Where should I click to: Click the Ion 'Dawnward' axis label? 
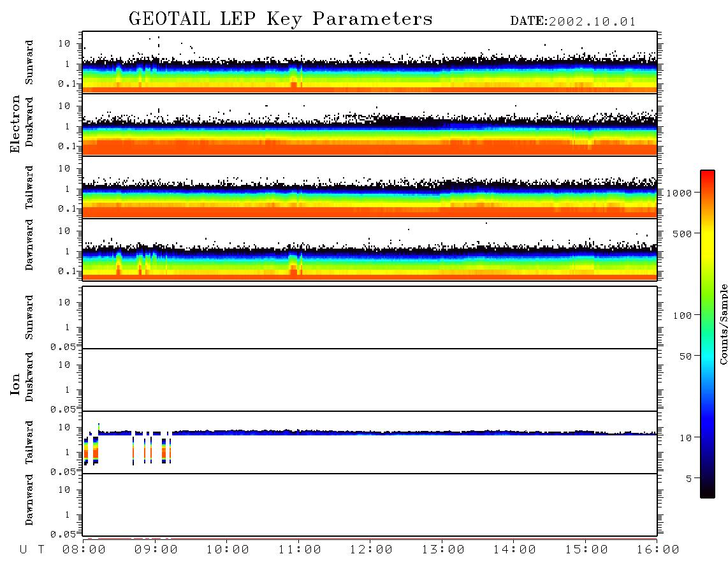tap(29, 500)
